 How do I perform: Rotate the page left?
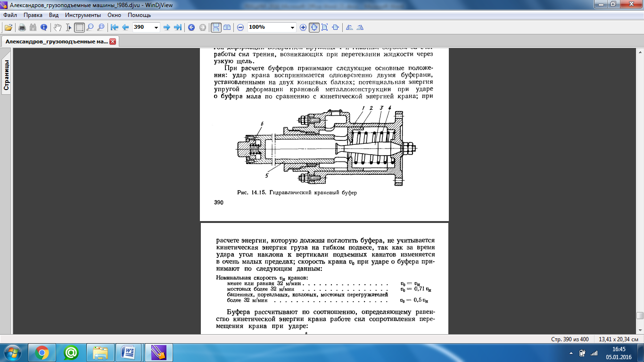pos(349,27)
